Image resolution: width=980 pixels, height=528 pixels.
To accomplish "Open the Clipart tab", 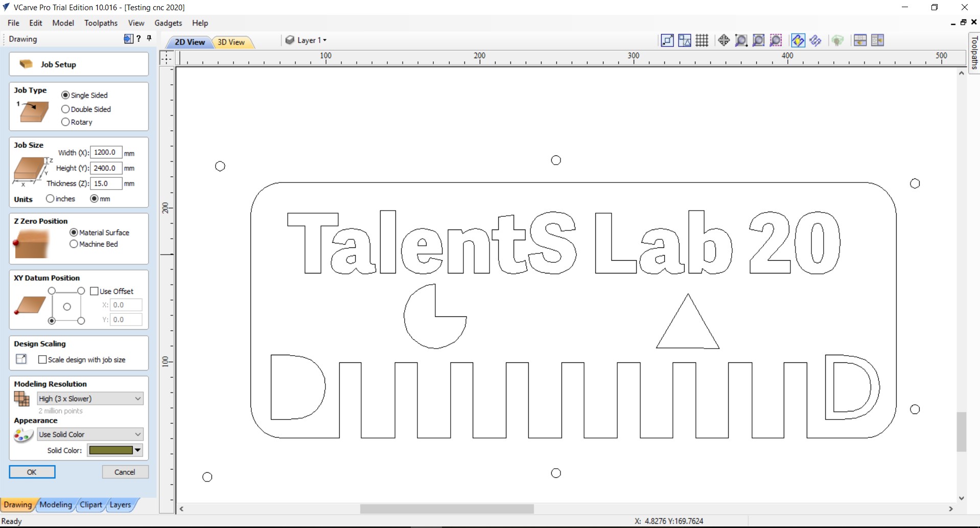I will [91, 504].
